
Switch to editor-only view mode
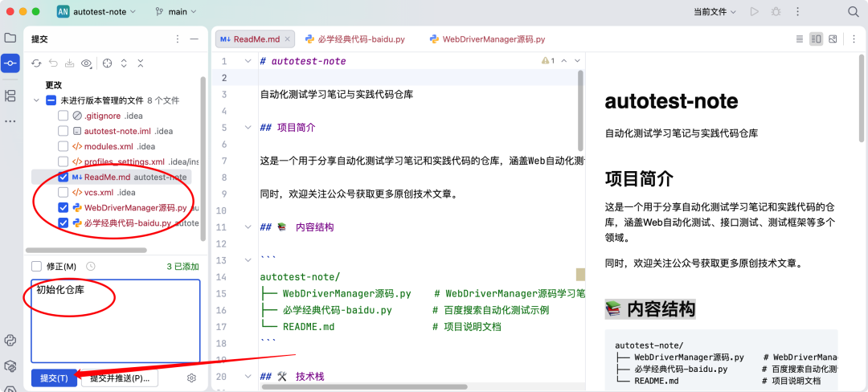(800, 39)
